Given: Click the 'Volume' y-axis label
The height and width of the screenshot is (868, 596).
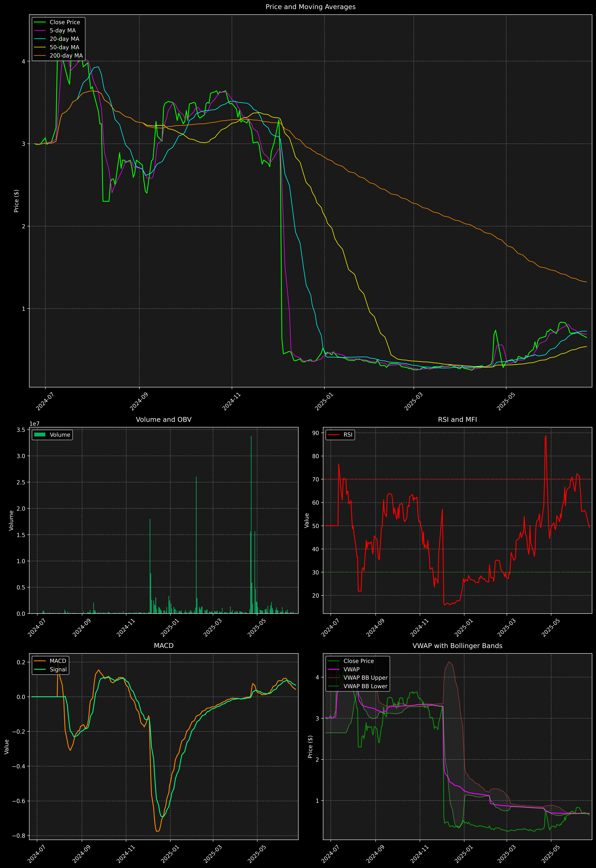Looking at the screenshot, I should click(11, 520).
